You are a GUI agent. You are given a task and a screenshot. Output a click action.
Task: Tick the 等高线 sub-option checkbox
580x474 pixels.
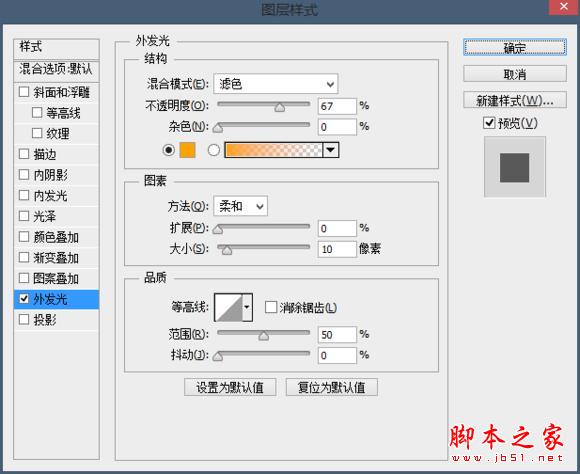tap(37, 112)
